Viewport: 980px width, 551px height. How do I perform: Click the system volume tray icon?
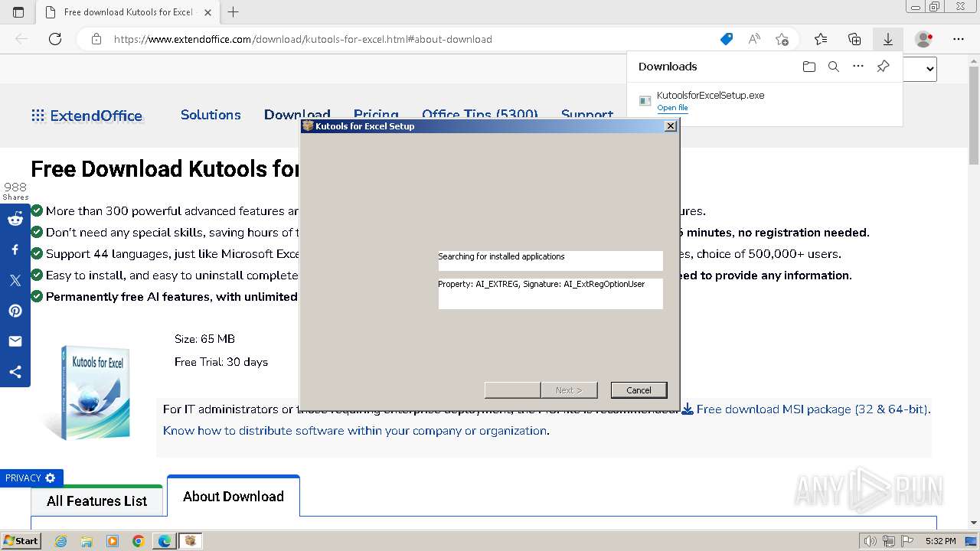[870, 541]
